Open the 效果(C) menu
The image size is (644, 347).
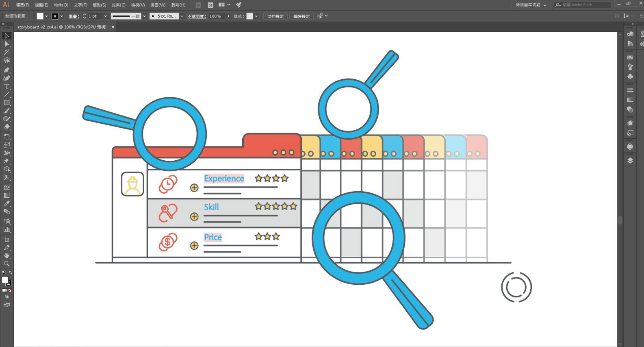(119, 5)
